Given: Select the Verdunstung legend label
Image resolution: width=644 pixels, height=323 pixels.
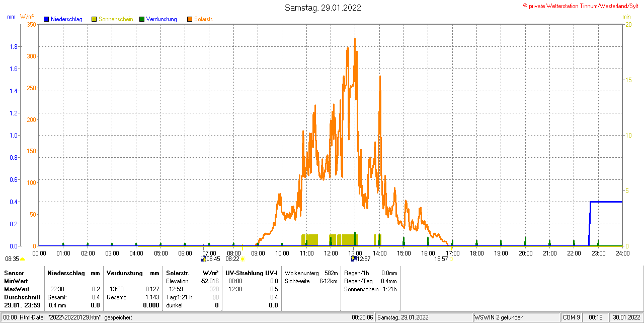Looking at the screenshot, I should [x=162, y=19].
